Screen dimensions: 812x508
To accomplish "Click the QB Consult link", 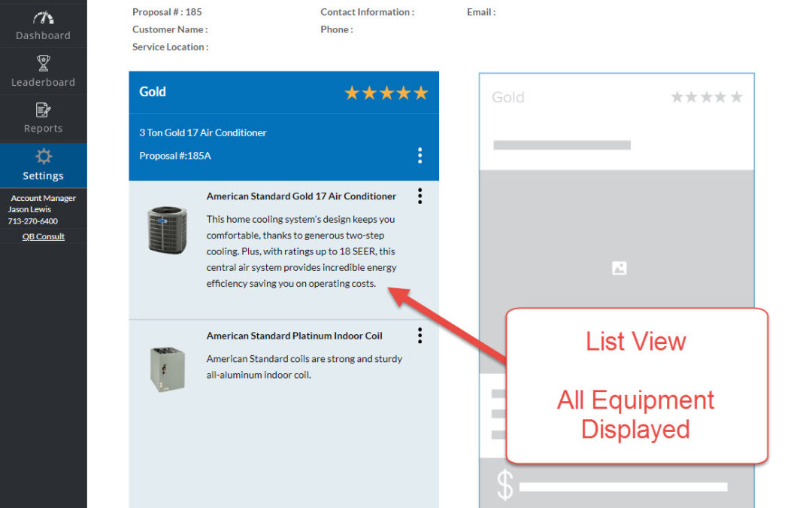I will click(43, 236).
